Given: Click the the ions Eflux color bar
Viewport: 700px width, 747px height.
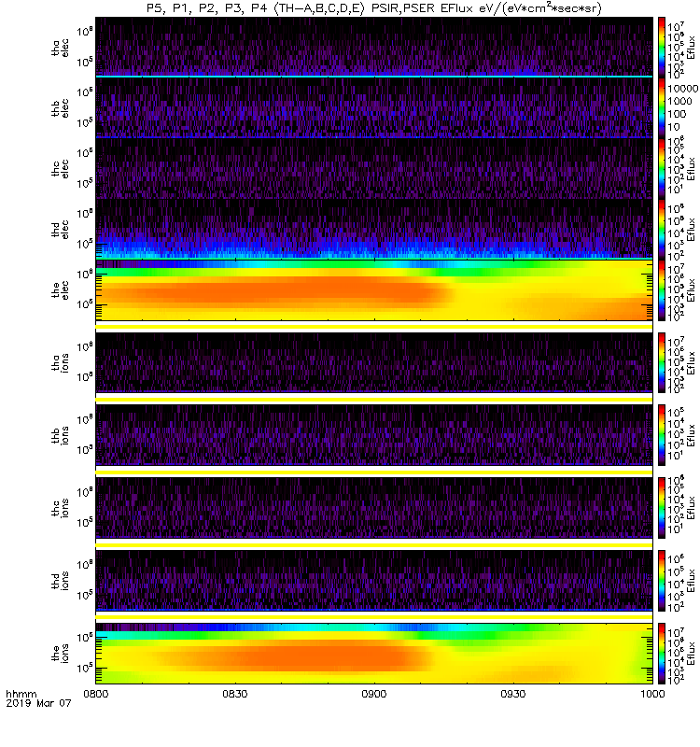Looking at the screenshot, I should pos(662,654).
